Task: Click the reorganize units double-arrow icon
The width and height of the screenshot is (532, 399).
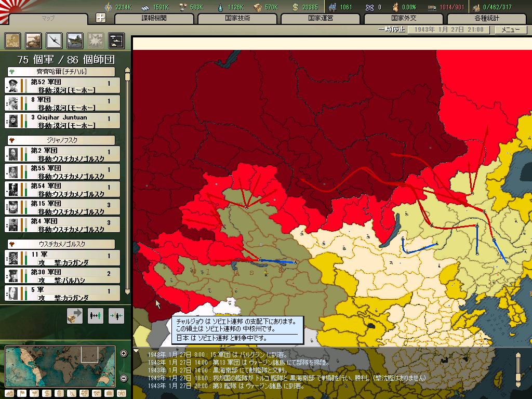Action: tap(96, 315)
